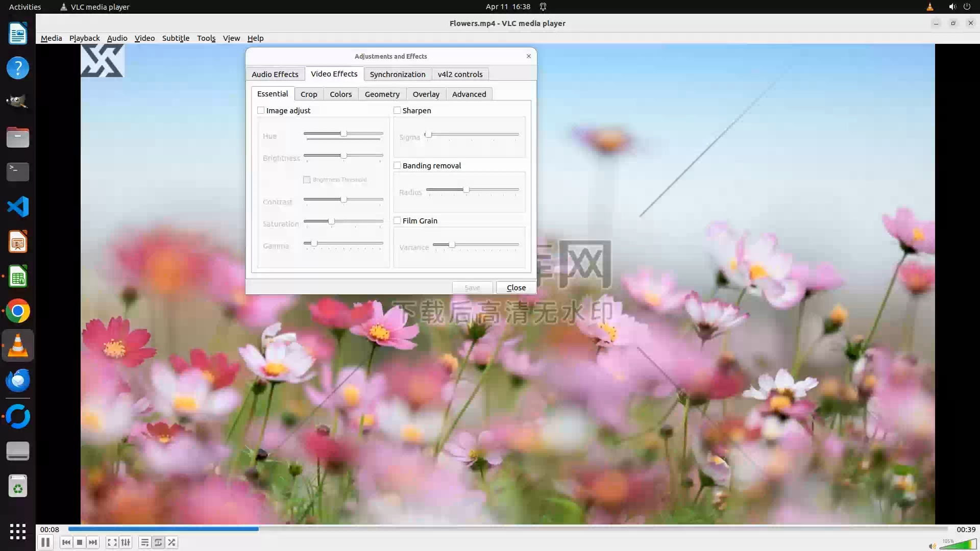This screenshot has width=980, height=551.
Task: Tick the Film Grain checkbox
Action: [x=397, y=220]
